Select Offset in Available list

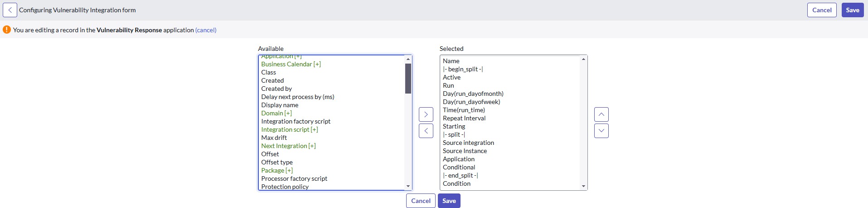(332, 154)
